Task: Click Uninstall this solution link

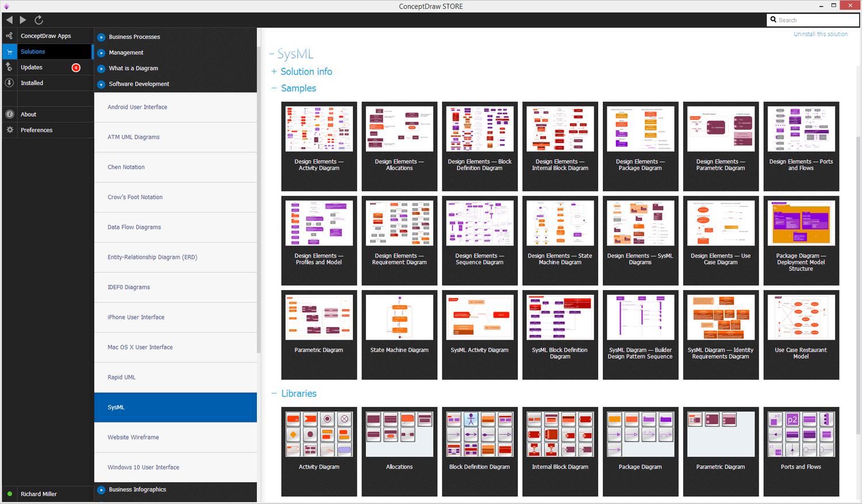Action: (821, 34)
